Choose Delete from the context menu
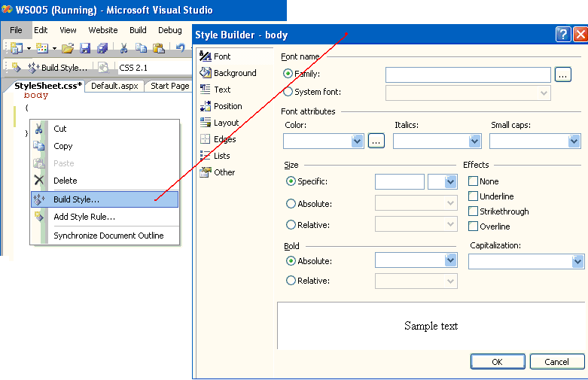Viewport: 588px width, 380px height. click(105, 181)
